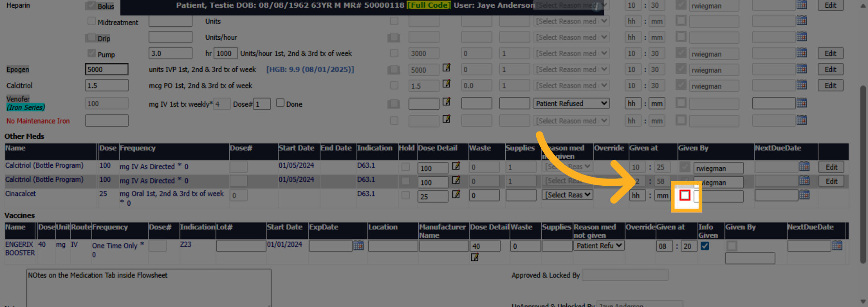The image size is (868, 307).
Task: Open the Calcitriol 1.5 dose detail note icon
Action: [x=447, y=84]
